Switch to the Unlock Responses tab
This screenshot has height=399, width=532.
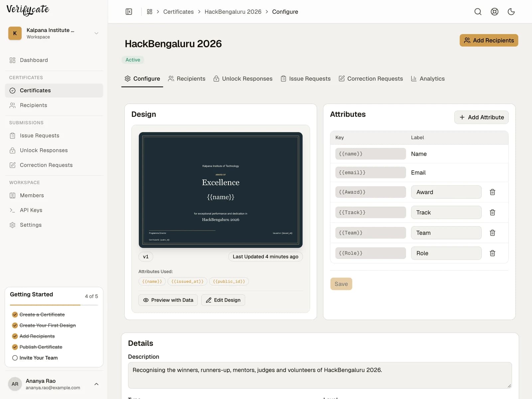tap(243, 79)
